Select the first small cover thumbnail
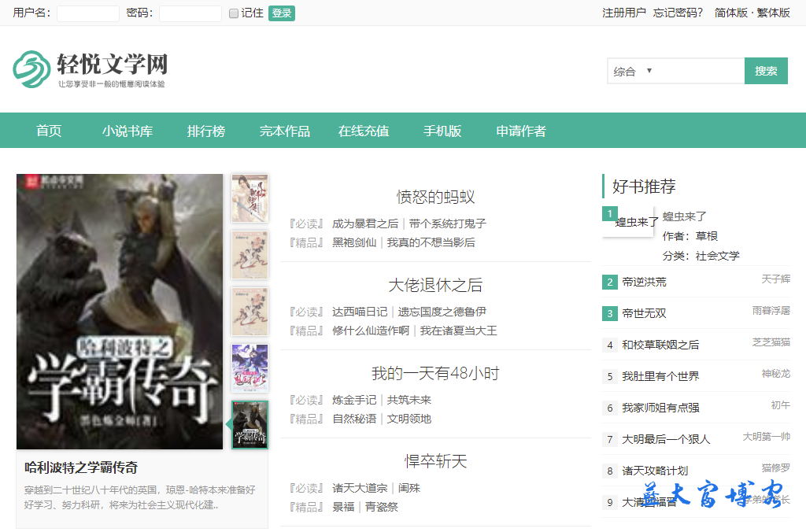 (x=250, y=198)
